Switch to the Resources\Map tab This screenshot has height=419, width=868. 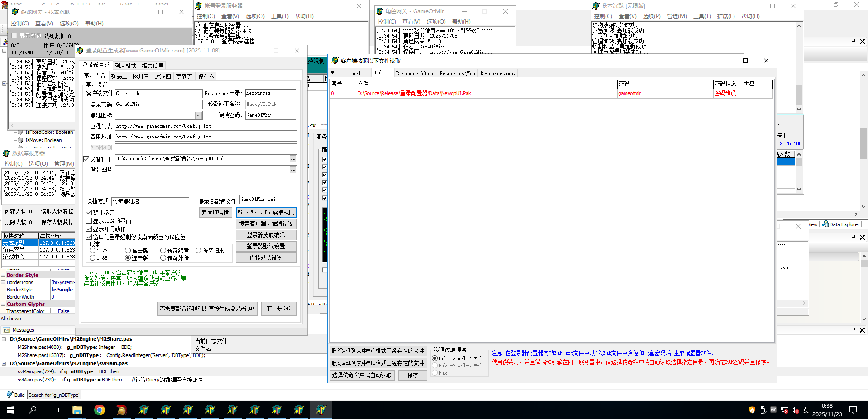tap(457, 73)
